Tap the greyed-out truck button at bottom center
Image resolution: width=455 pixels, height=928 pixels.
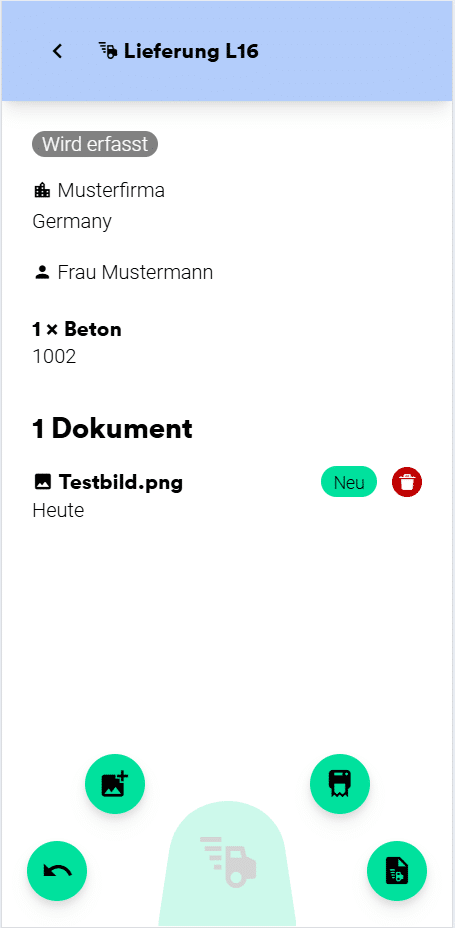pos(228,863)
